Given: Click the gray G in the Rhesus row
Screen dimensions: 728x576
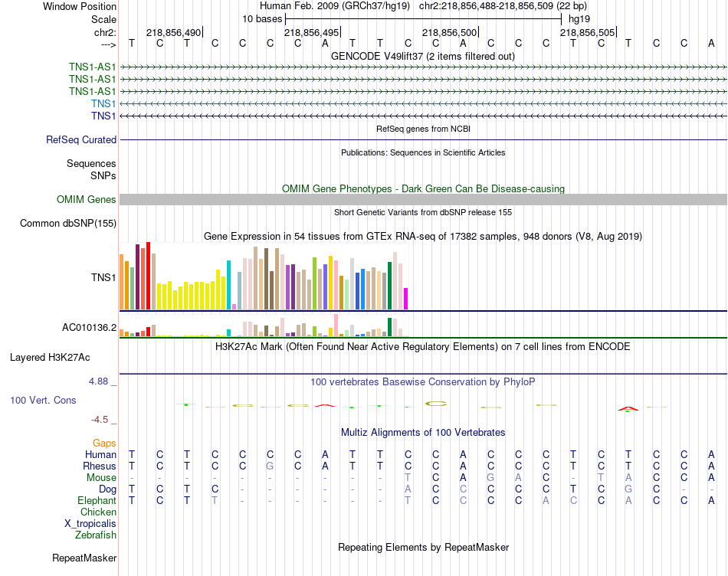Looking at the screenshot, I should 270,466.
